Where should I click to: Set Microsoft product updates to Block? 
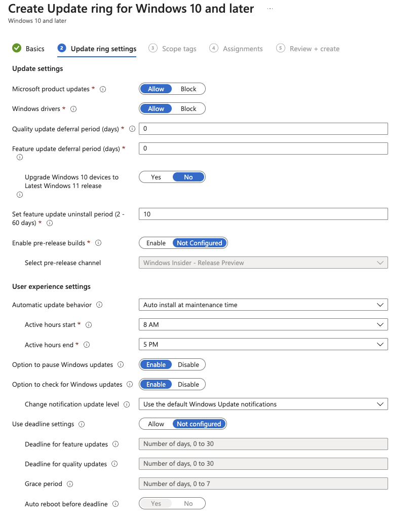coord(188,89)
